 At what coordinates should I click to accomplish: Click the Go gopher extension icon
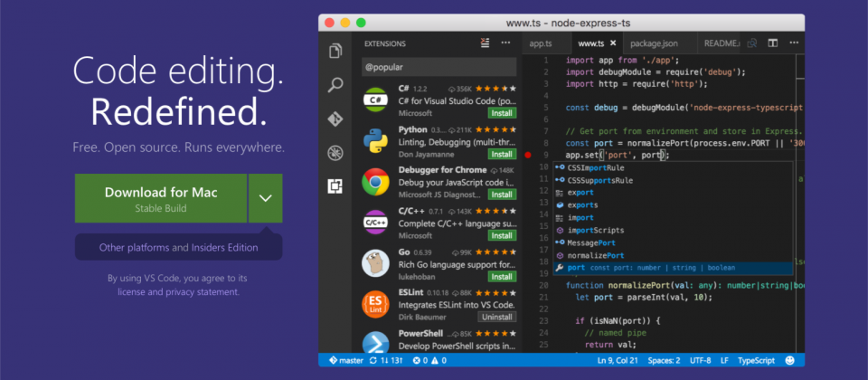[x=375, y=263]
